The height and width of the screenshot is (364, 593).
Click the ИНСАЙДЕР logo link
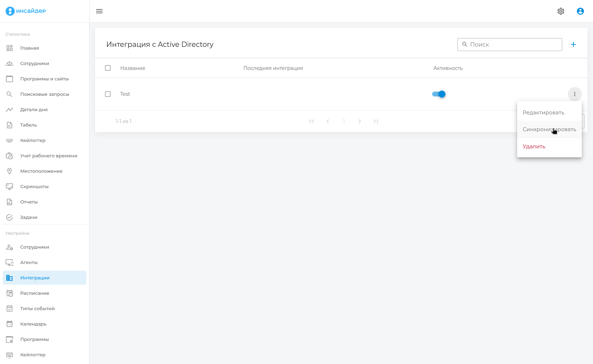26,11
